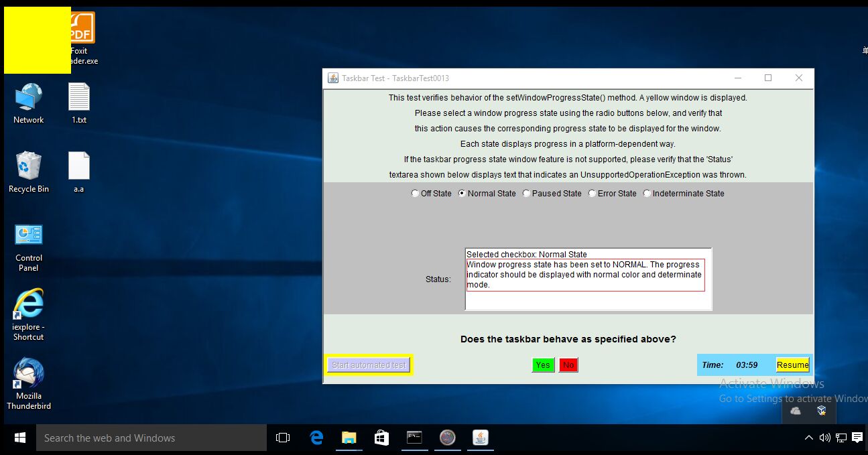Viewport: 868px width, 455px height.
Task: Choose the Paused State option
Action: pyautogui.click(x=527, y=194)
